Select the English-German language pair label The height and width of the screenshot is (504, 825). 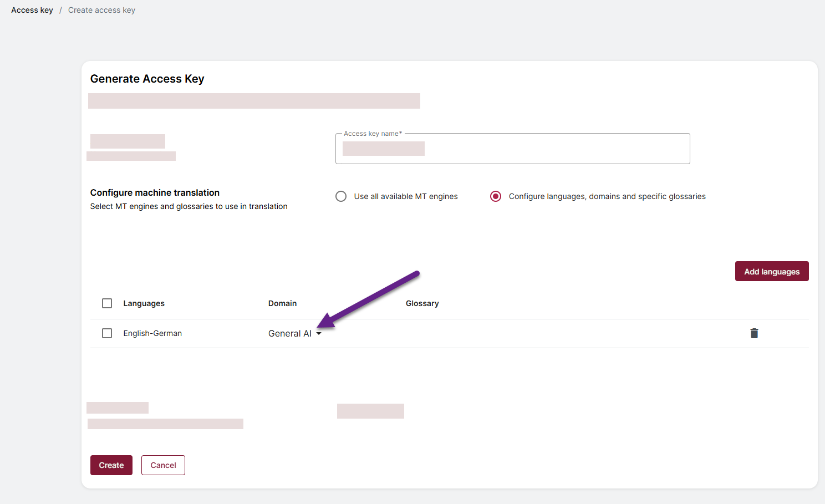(x=152, y=333)
